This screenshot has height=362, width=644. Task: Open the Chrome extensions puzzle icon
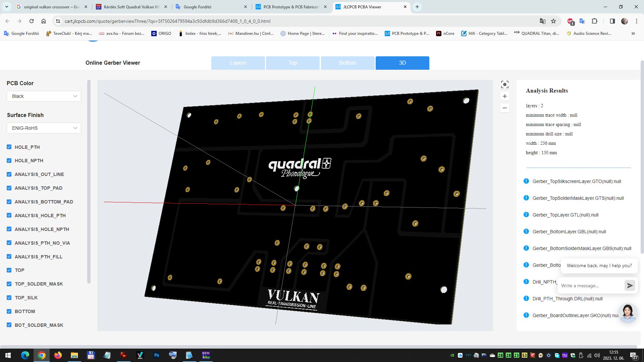pyautogui.click(x=594, y=21)
